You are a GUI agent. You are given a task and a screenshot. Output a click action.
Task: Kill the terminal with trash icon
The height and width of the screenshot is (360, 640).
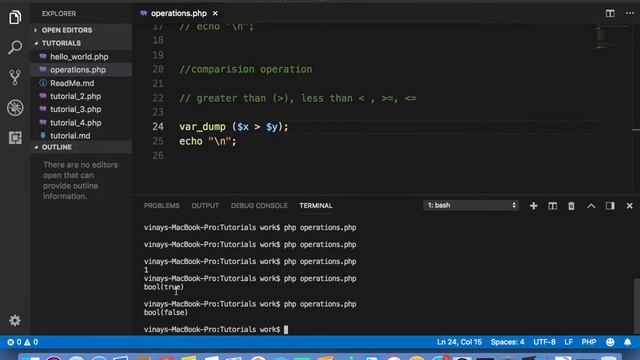click(x=571, y=206)
